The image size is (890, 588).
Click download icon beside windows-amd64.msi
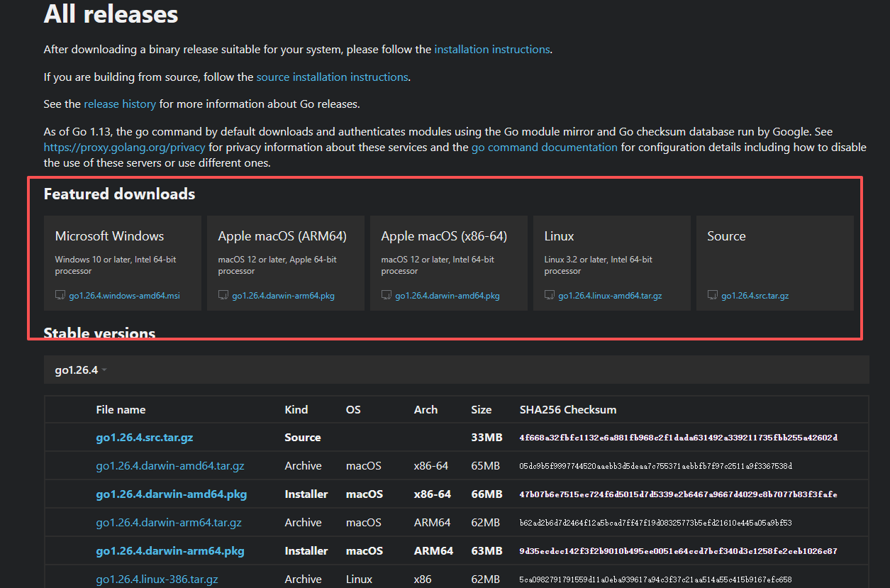(x=60, y=295)
